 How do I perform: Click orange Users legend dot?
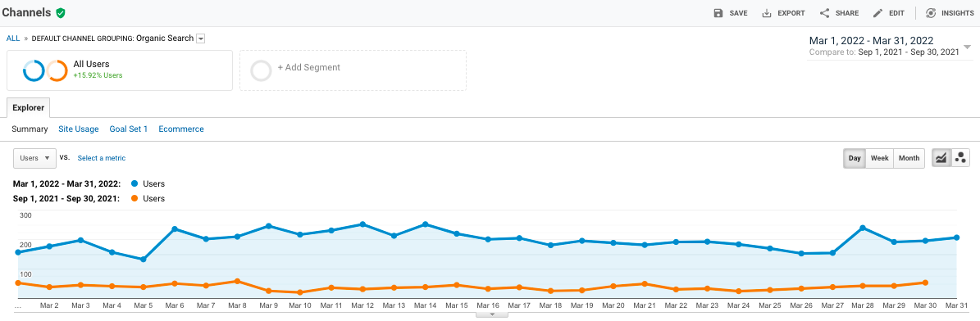tap(134, 199)
